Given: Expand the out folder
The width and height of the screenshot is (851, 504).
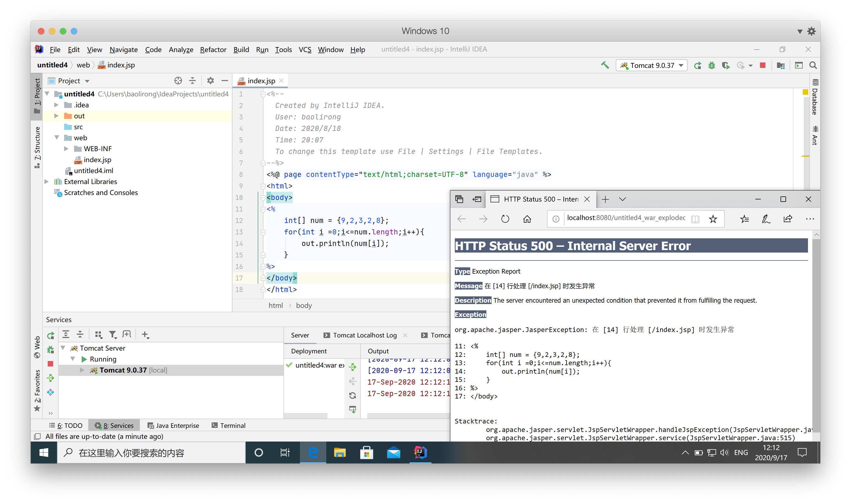Looking at the screenshot, I should 56,116.
